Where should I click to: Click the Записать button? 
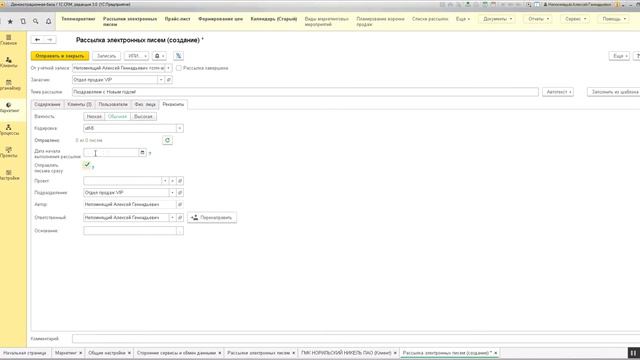click(x=107, y=56)
